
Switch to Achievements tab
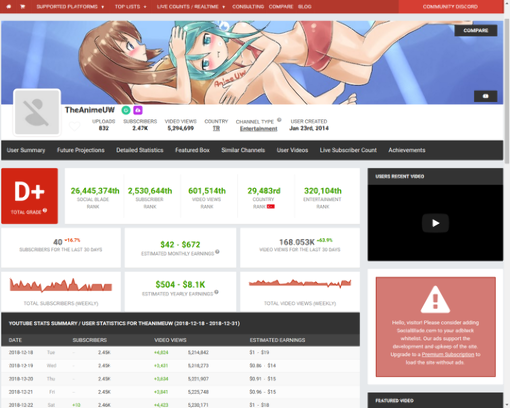pyautogui.click(x=407, y=150)
